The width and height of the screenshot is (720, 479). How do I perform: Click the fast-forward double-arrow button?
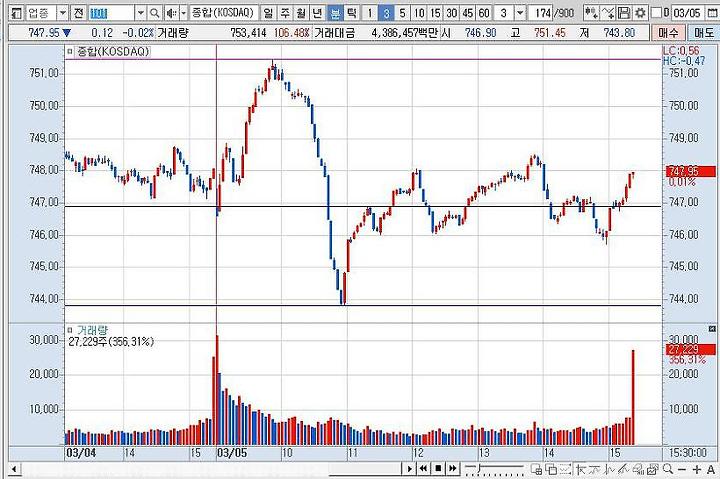[453, 469]
